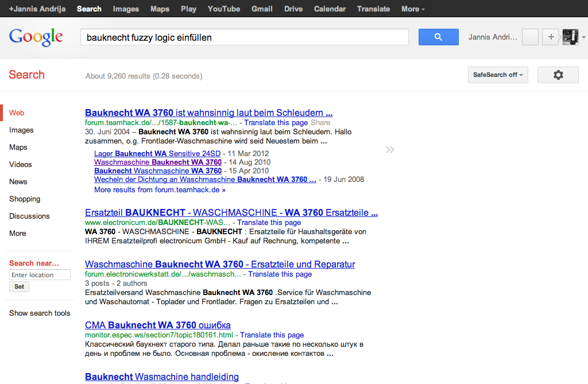Expand More in the left sidebar
The width and height of the screenshot is (588, 384).
click(x=18, y=234)
